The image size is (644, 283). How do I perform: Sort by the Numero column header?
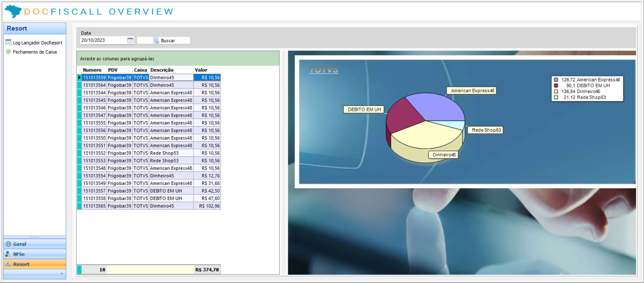pos(94,70)
